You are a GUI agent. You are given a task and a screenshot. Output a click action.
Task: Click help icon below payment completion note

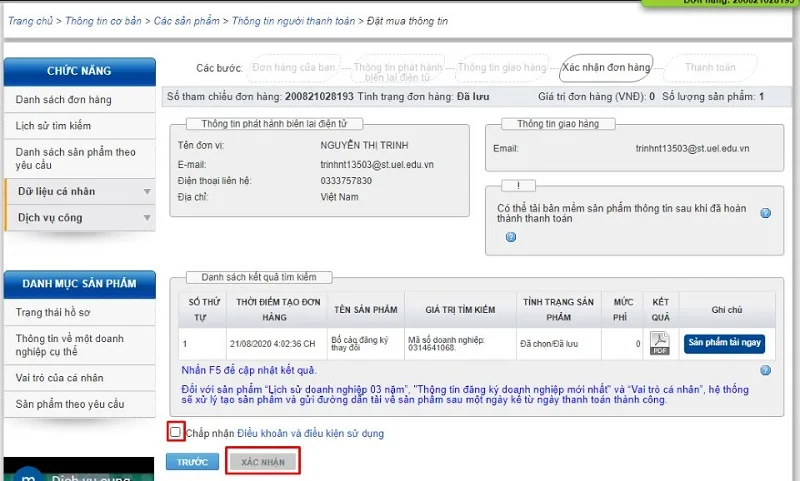tap(511, 237)
